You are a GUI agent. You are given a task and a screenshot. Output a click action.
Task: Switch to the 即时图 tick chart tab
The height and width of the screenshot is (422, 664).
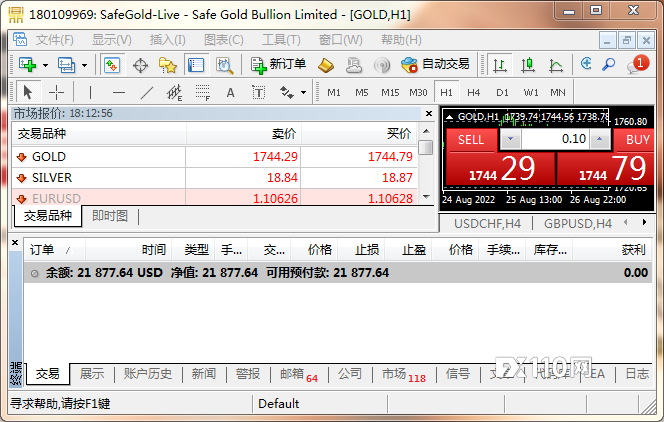click(x=110, y=216)
